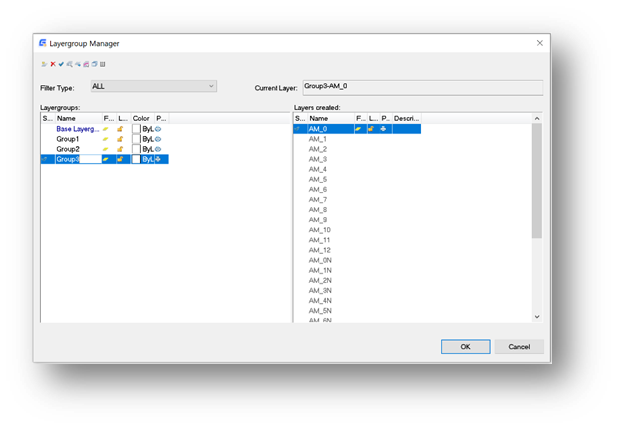Click the Current Layer field

tap(423, 87)
